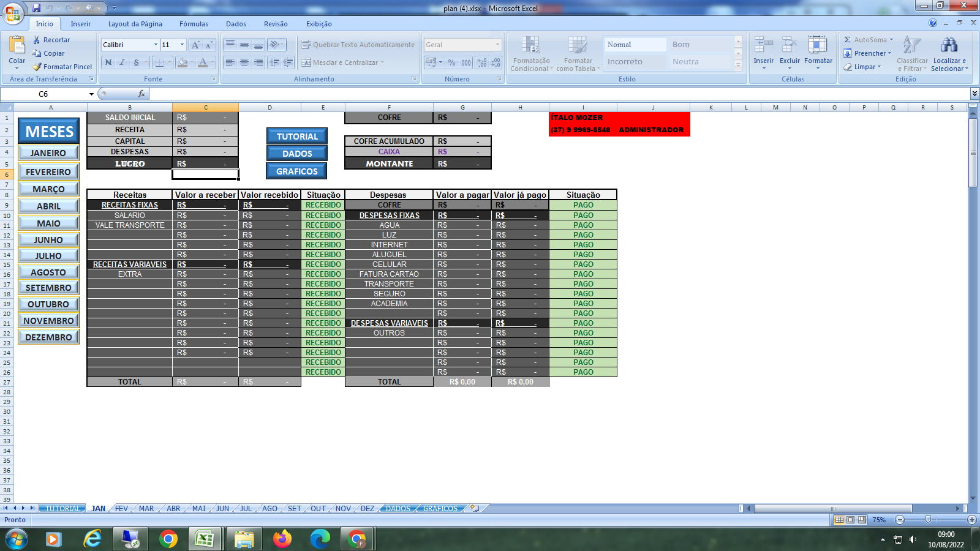The height and width of the screenshot is (551, 980).
Task: Switch to the FEV sheet tab
Action: (x=121, y=509)
